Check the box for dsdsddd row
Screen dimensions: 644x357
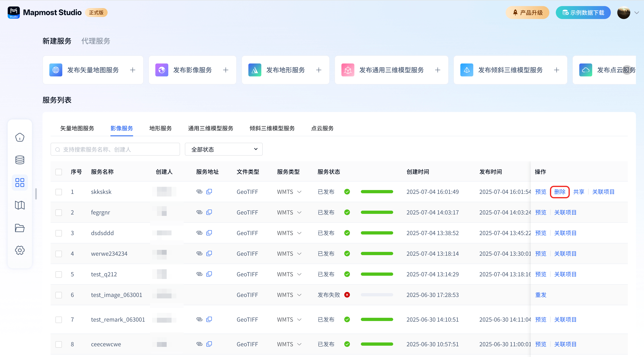(x=58, y=233)
